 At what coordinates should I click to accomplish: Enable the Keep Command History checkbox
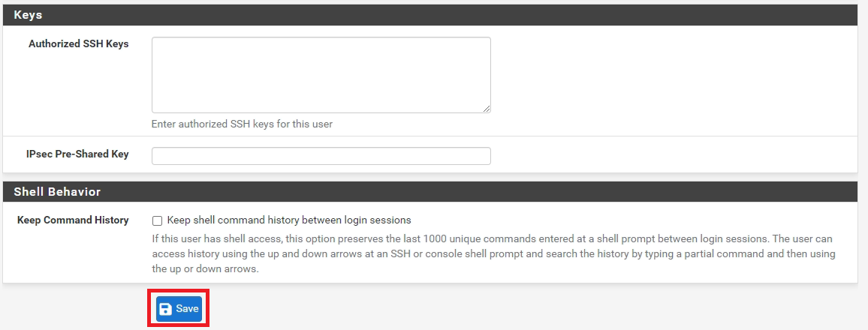pos(157,220)
